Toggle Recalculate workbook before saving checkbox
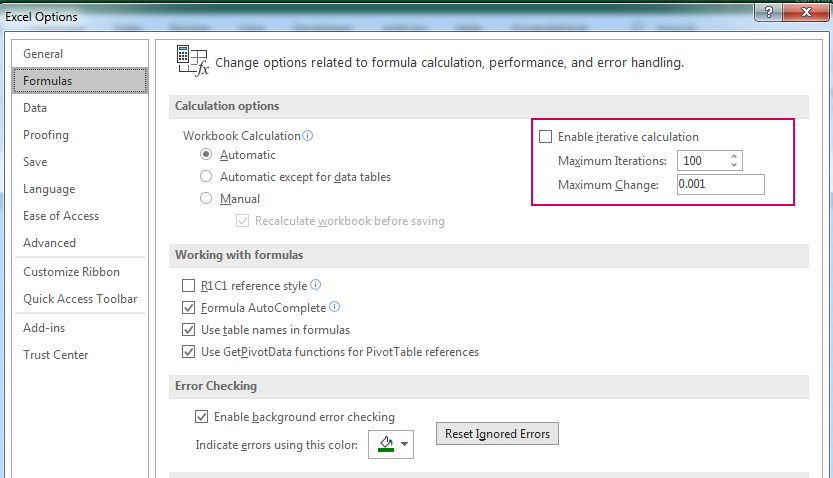 pyautogui.click(x=242, y=221)
